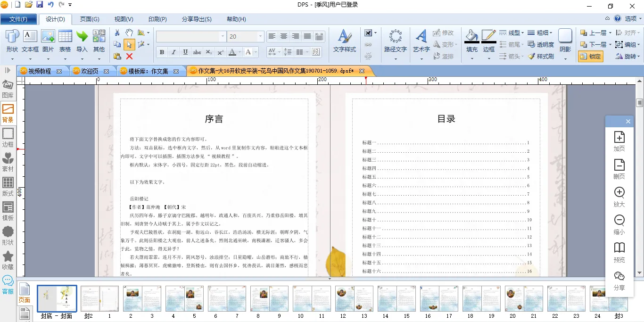Open the font size dropdown
The width and height of the screenshot is (644, 322).
click(260, 36)
